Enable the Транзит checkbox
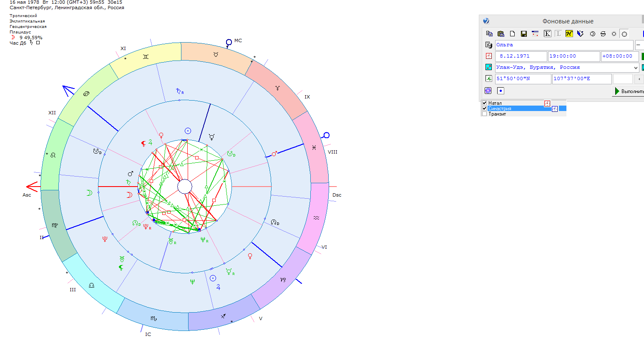Screen dimensions: 644x351 pyautogui.click(x=484, y=114)
